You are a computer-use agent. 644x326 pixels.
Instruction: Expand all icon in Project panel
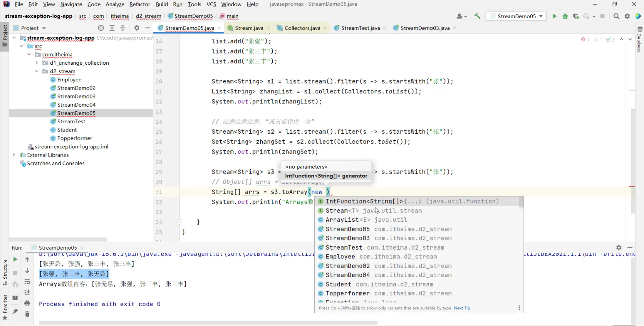click(x=112, y=28)
